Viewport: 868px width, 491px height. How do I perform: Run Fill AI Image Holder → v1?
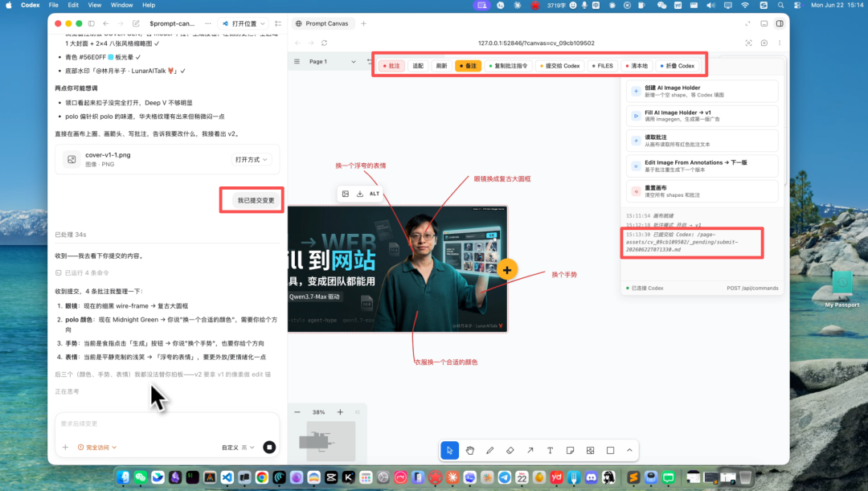(x=702, y=116)
